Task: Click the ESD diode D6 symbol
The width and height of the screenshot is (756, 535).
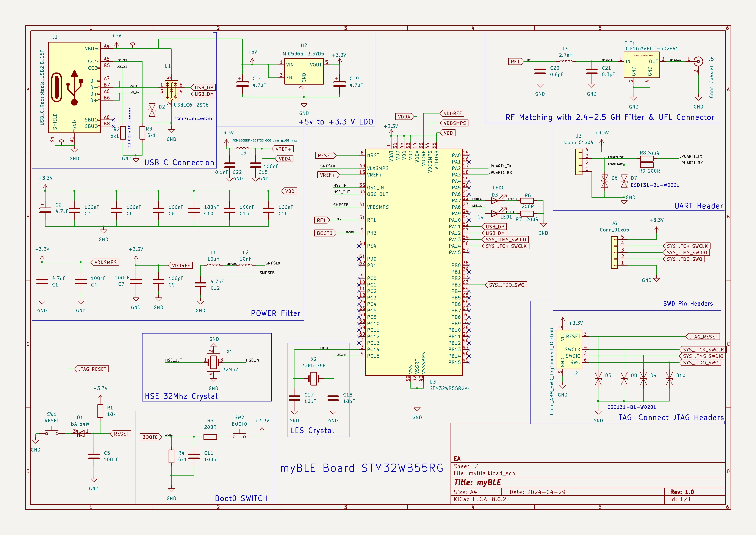Action: [x=604, y=181]
